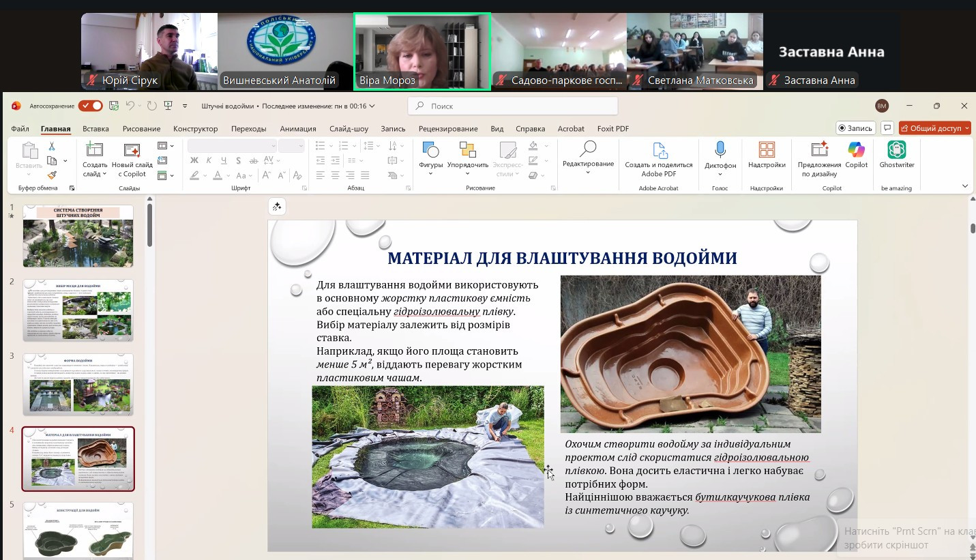Image resolution: width=976 pixels, height=560 pixels.
Task: Click New slide with Copilot button
Action: [132, 156]
